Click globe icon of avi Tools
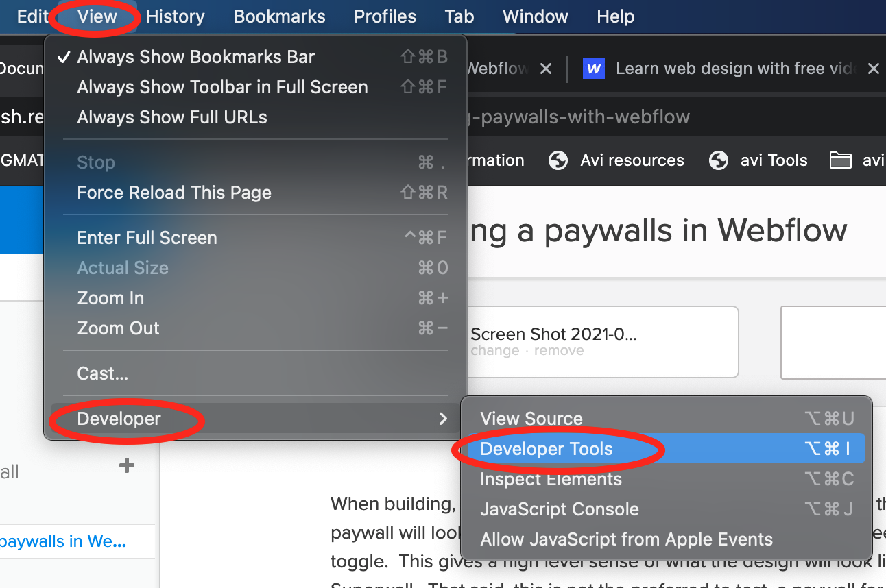 (718, 160)
